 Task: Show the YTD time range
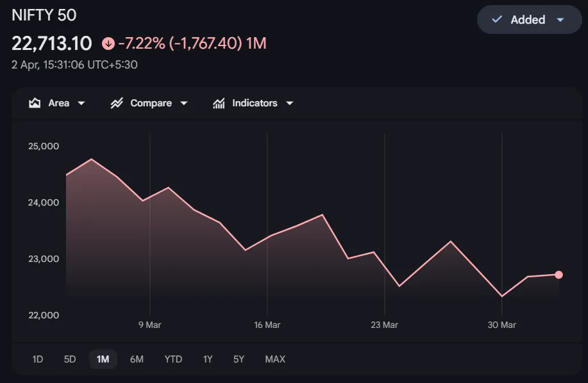(x=173, y=359)
